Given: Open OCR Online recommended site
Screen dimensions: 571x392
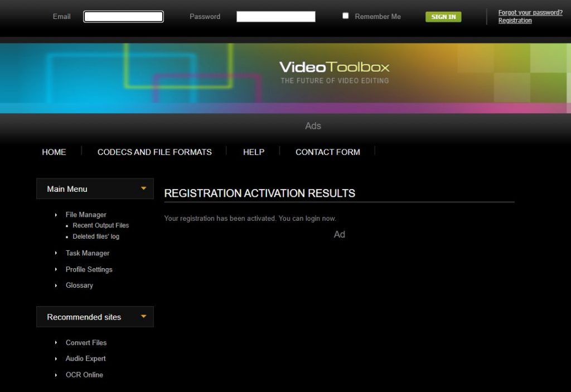Looking at the screenshot, I should (x=84, y=375).
